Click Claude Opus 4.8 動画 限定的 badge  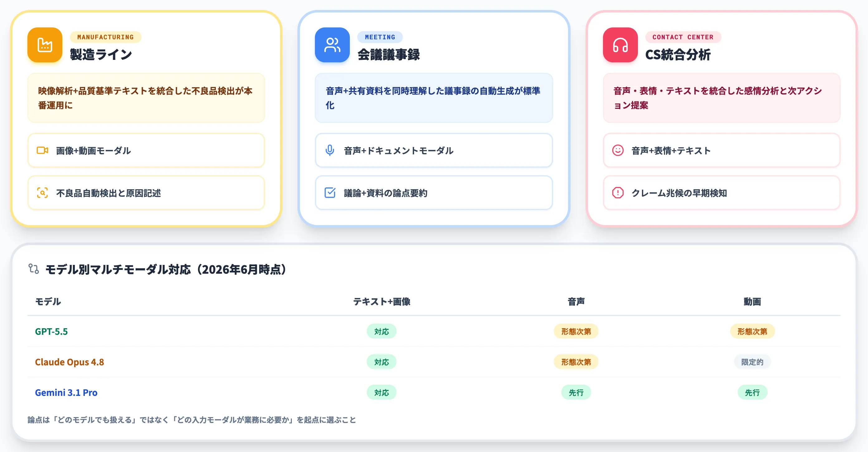(x=752, y=362)
